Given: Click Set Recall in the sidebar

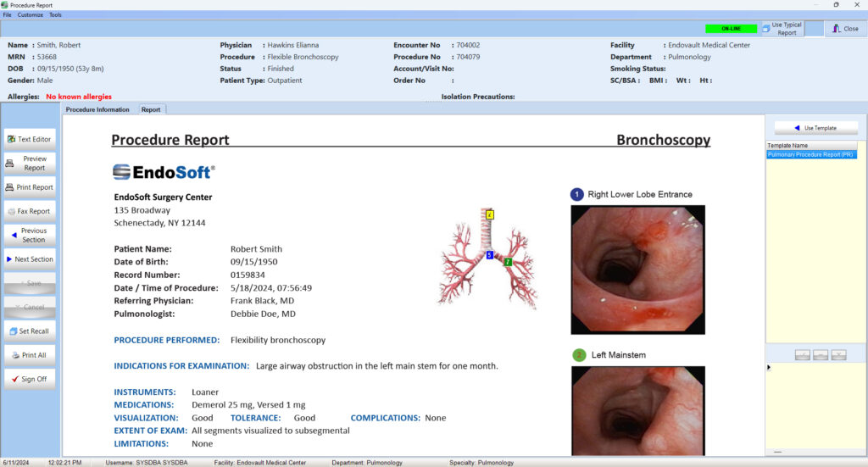Looking at the screenshot, I should click(x=30, y=331).
